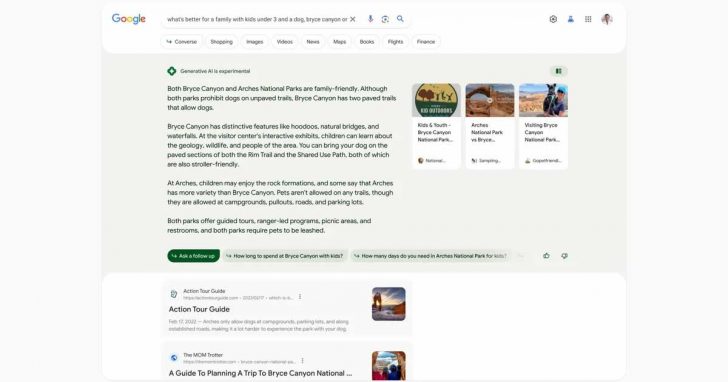
Task: Click the Generative AI diamond icon
Action: tap(172, 71)
